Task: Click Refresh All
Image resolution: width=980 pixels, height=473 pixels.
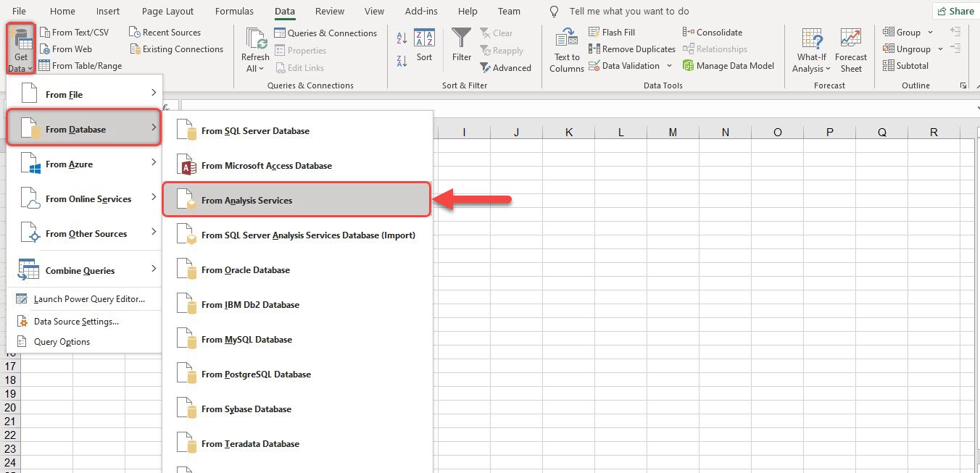Action: point(254,49)
